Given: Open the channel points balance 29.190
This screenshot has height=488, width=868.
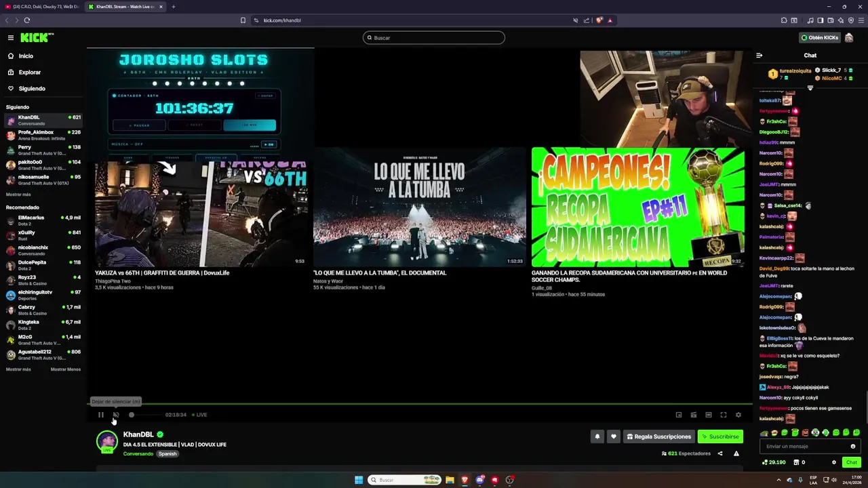Looking at the screenshot, I should coord(774,462).
